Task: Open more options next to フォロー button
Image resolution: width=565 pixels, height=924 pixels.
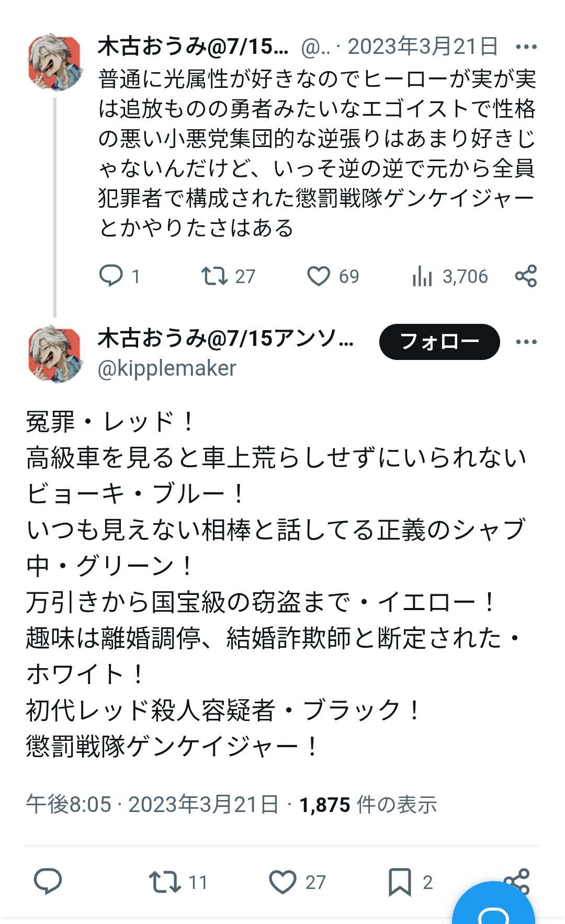Action: (526, 342)
